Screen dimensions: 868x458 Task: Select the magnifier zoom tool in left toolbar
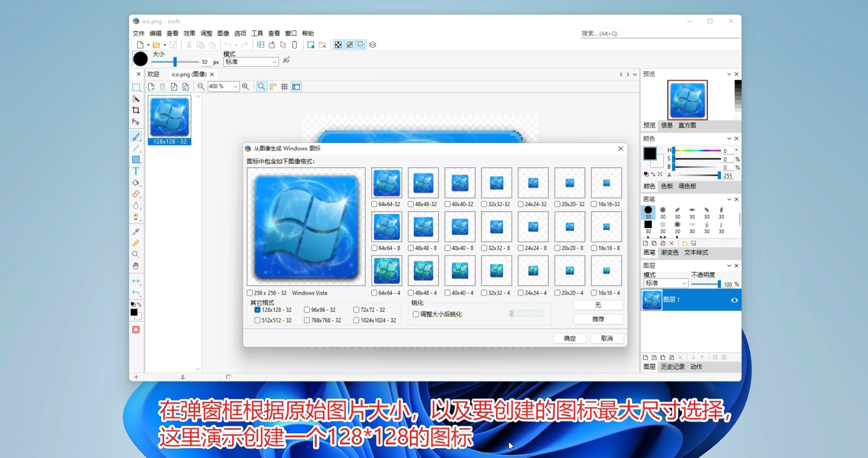pyautogui.click(x=136, y=254)
